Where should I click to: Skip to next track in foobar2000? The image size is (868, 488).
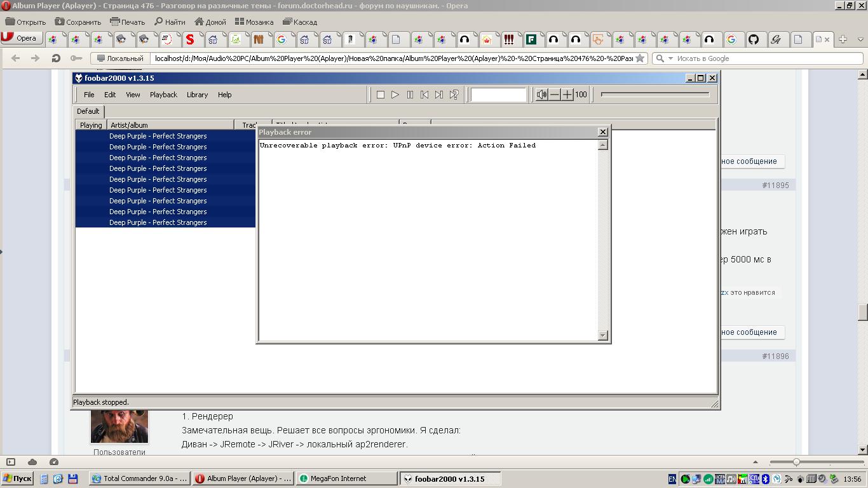click(x=439, y=95)
